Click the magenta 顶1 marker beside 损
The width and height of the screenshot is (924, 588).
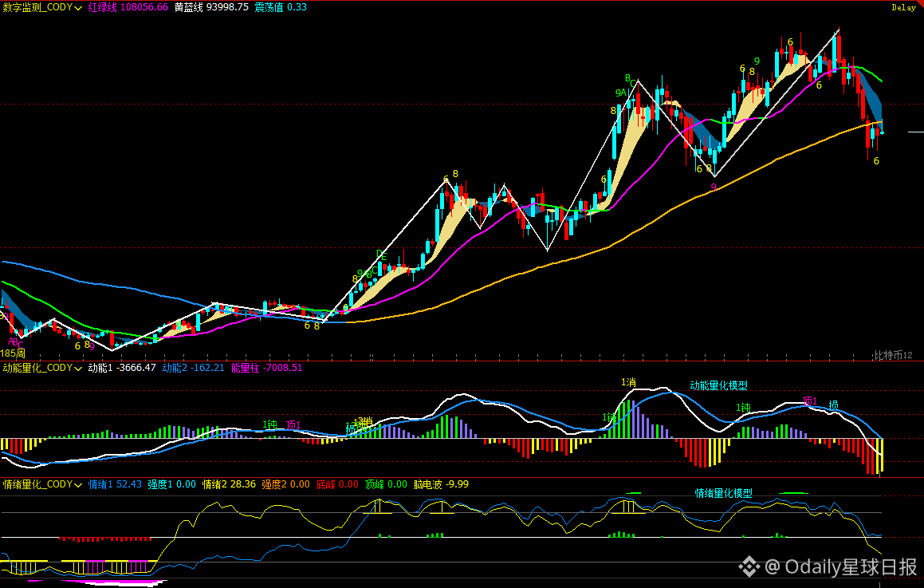810,401
